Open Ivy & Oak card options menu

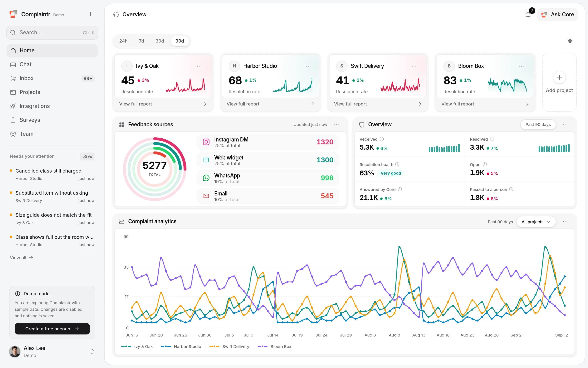click(199, 66)
